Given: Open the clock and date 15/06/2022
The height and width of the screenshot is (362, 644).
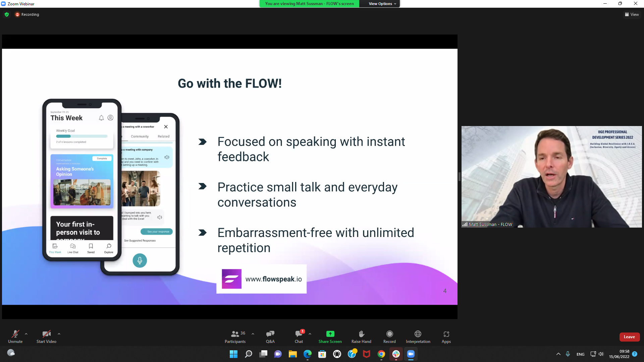Looking at the screenshot, I should [x=619, y=354].
